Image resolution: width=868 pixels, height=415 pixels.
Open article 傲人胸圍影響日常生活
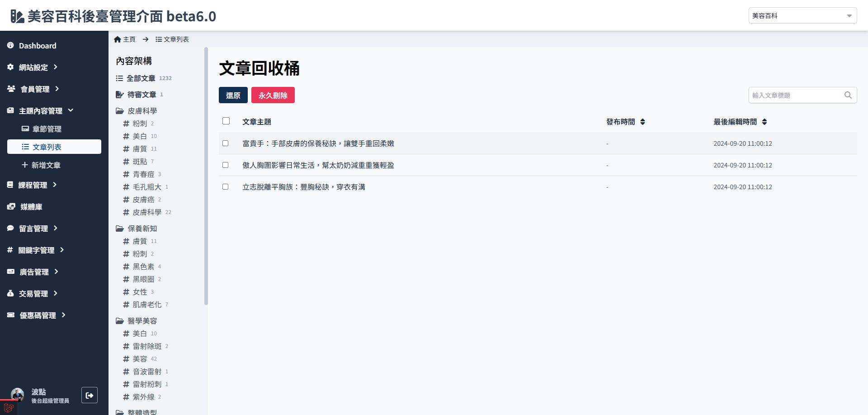(x=318, y=165)
